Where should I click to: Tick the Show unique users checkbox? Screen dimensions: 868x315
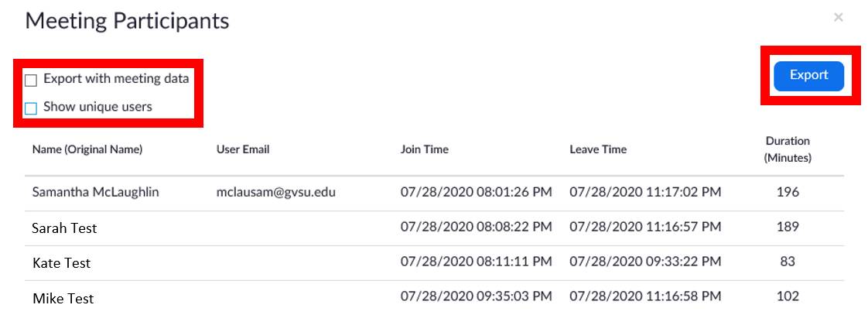tap(31, 108)
